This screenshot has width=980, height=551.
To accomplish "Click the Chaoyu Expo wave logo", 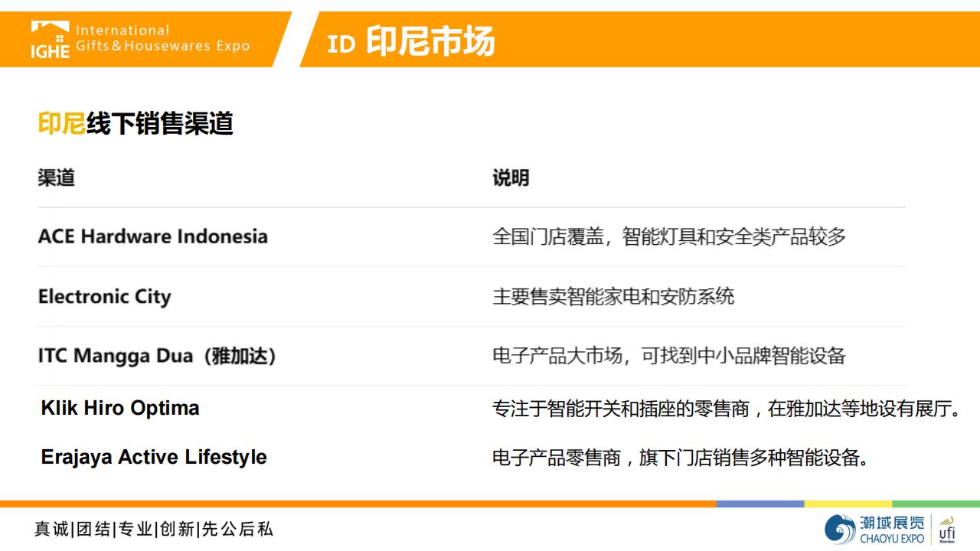I will (840, 530).
